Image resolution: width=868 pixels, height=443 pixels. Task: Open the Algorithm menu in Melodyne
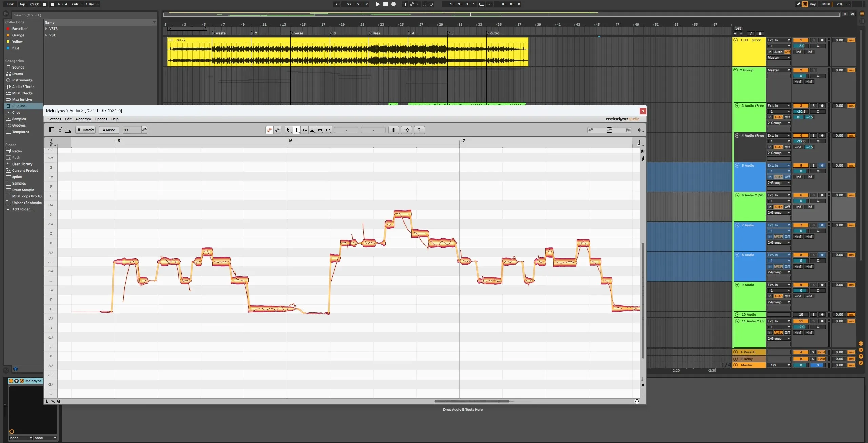(x=83, y=119)
